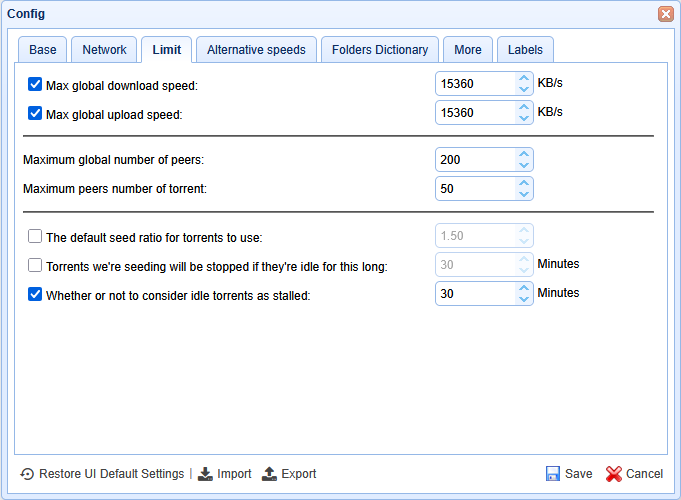Click the Export upload icon

click(269, 474)
